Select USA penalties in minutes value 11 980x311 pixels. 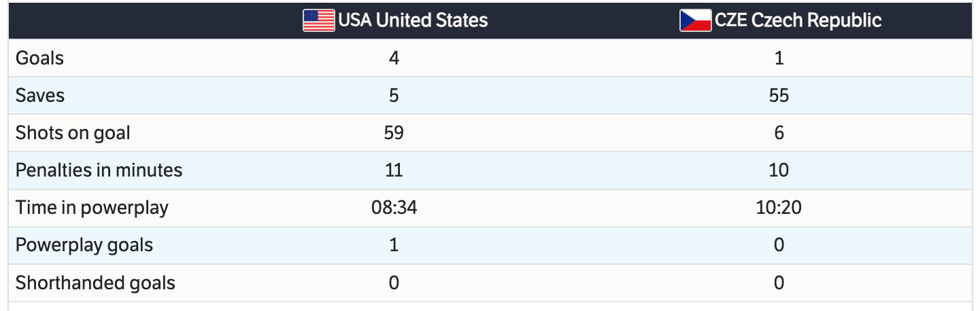394,170
